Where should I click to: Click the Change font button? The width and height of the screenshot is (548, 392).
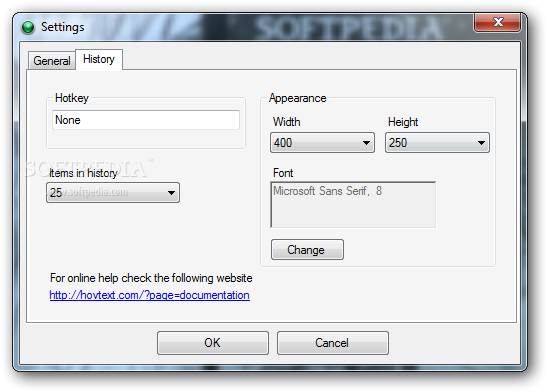click(307, 249)
